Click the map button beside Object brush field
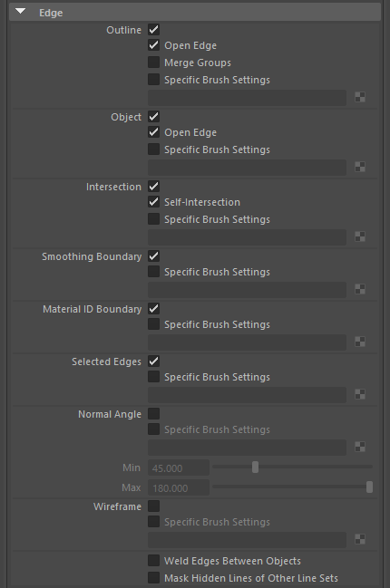Viewport: 390px width, 588px height. point(360,168)
